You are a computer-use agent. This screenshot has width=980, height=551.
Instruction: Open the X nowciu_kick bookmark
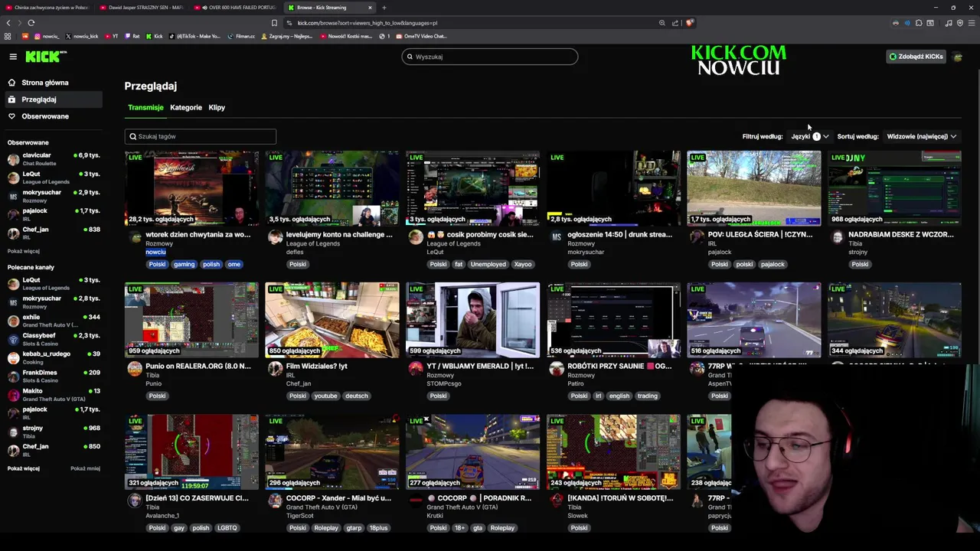coord(82,36)
